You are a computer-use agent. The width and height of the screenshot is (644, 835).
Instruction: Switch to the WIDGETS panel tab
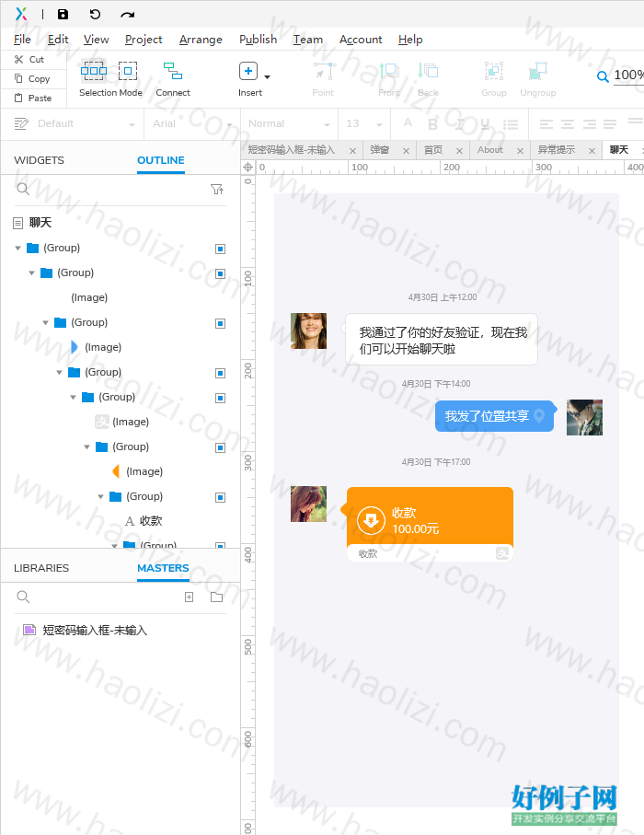click(39, 160)
